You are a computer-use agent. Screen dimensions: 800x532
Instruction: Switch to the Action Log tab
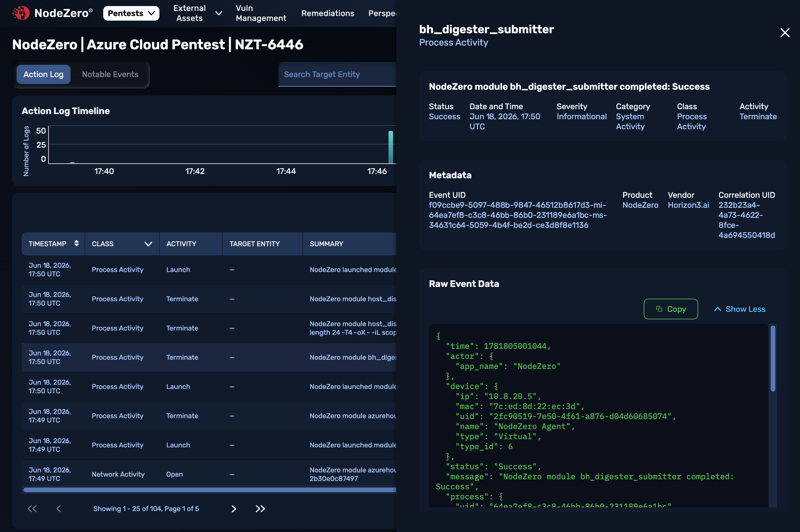point(44,74)
